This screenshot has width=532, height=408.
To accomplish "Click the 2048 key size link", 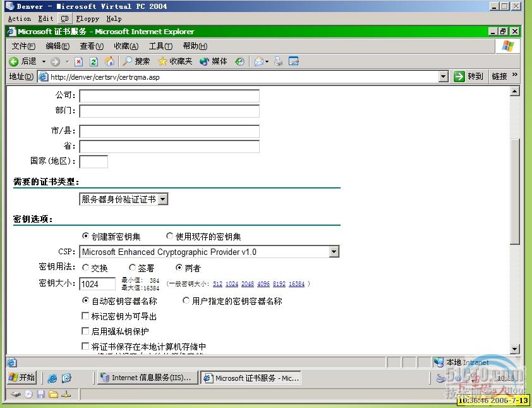I will click(x=248, y=283).
